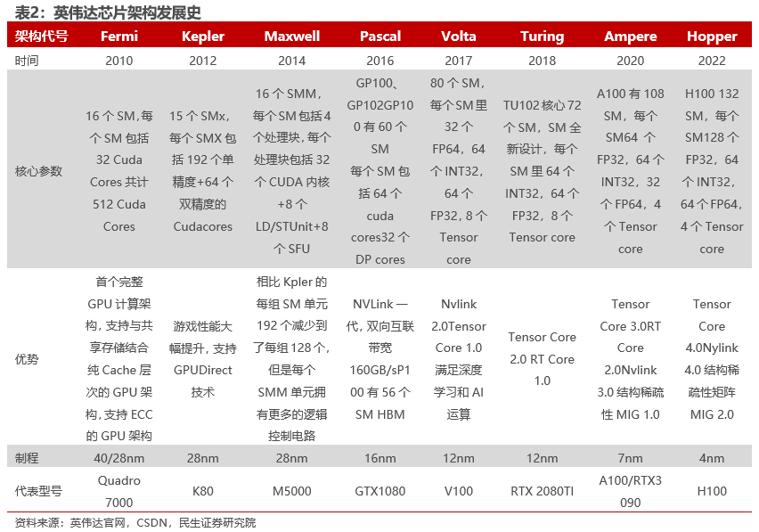Image resolution: width=759 pixels, height=532 pixels.
Task: Click the M5000 model cell
Action: 292,491
